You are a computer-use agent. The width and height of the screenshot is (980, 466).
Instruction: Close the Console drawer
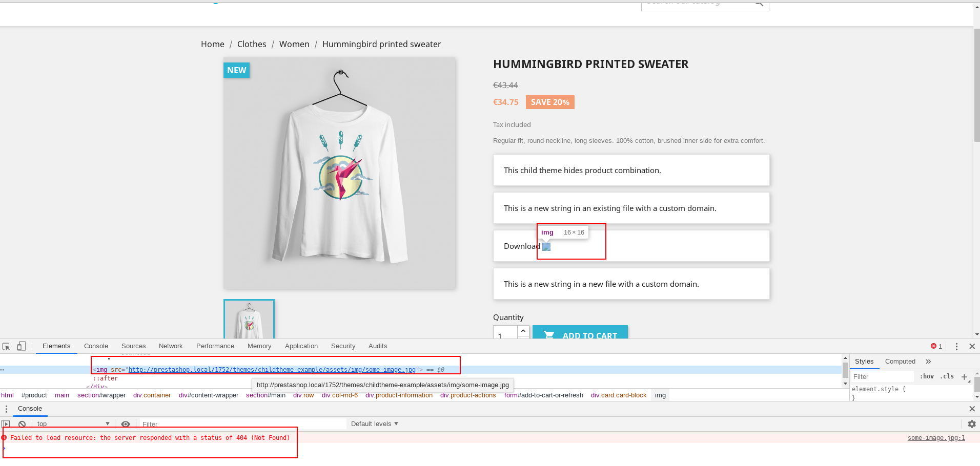[972, 409]
